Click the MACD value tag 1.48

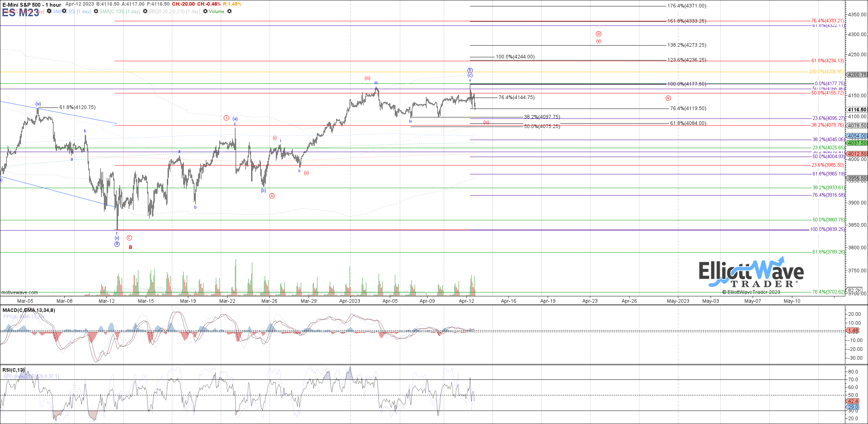(x=853, y=330)
